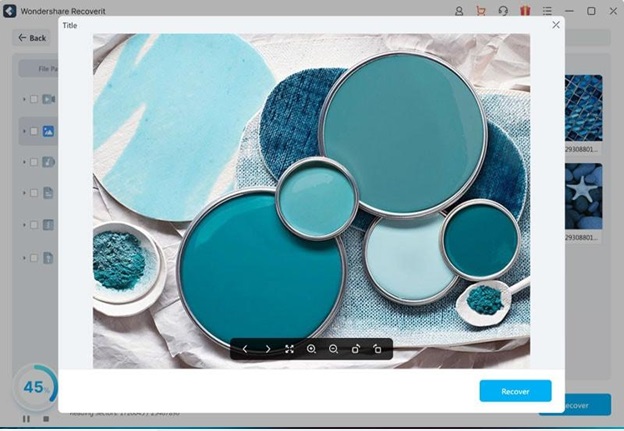Click the Recover button in the preview dialog

point(515,391)
